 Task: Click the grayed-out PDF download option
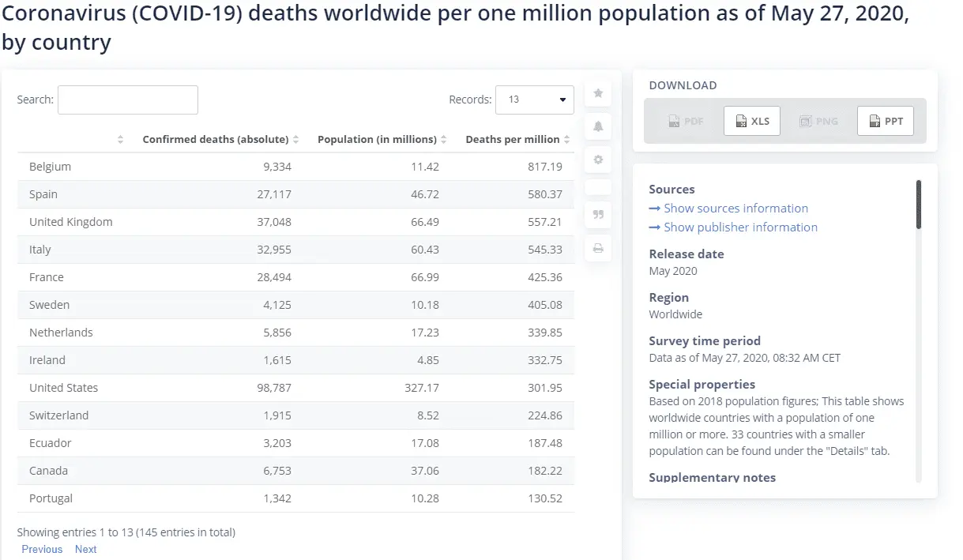pyautogui.click(x=685, y=121)
